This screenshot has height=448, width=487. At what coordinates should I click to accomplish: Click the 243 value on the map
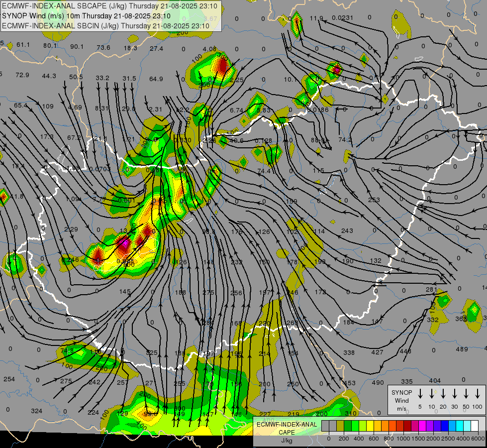[x=347, y=230]
